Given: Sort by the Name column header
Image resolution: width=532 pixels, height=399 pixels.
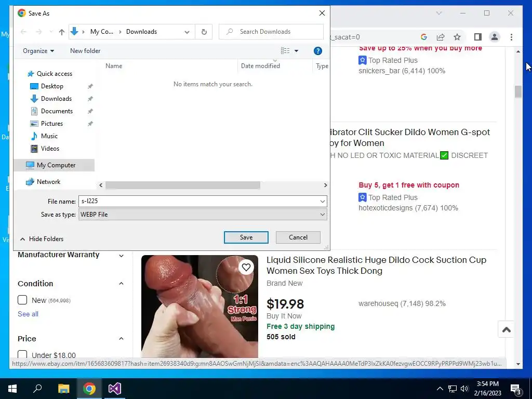Looking at the screenshot, I should coord(114,66).
